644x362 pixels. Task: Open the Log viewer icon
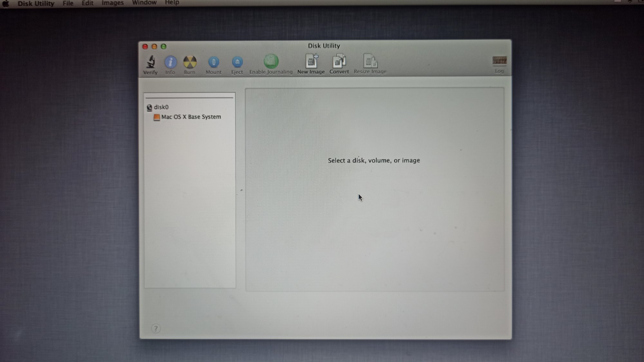499,61
